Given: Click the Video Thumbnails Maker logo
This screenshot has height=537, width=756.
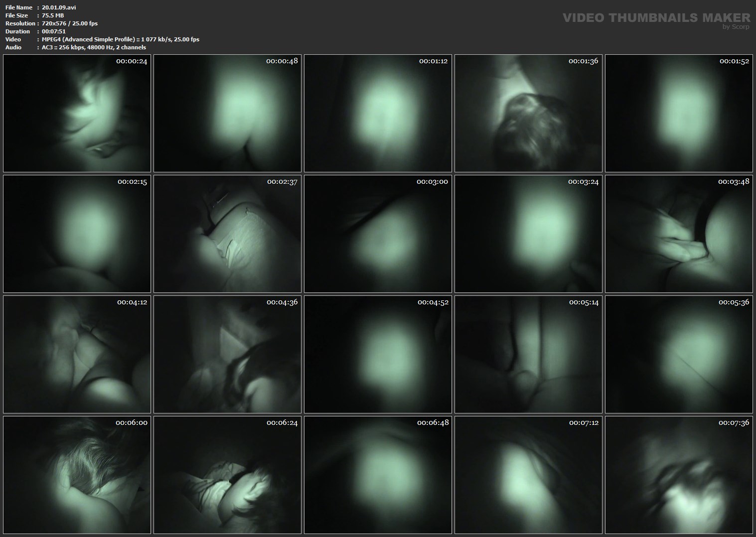Looking at the screenshot, I should [656, 19].
